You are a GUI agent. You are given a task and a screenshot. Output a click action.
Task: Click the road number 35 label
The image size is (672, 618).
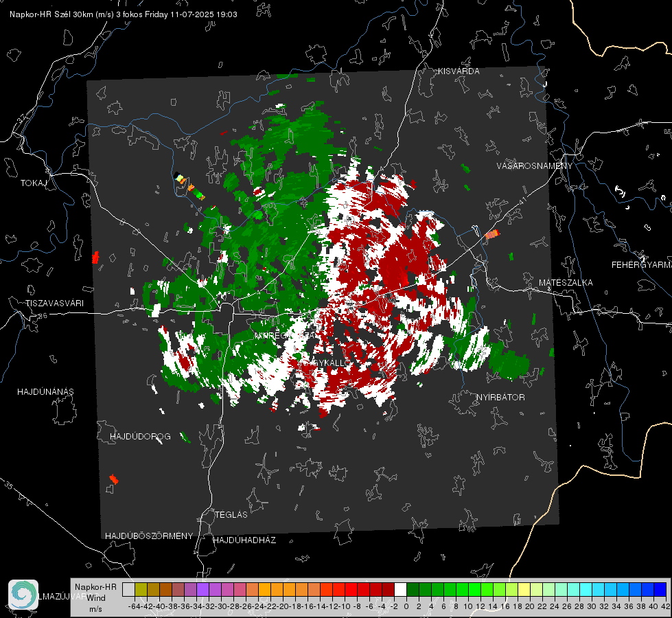pos(8,486)
